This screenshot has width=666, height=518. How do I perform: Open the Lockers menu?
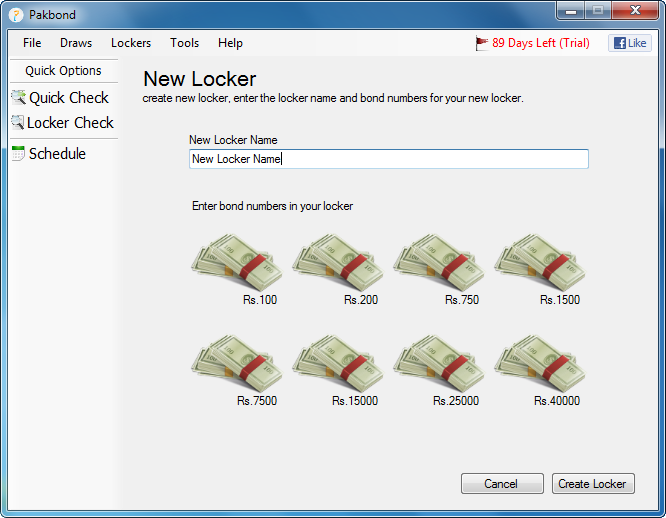pos(131,43)
